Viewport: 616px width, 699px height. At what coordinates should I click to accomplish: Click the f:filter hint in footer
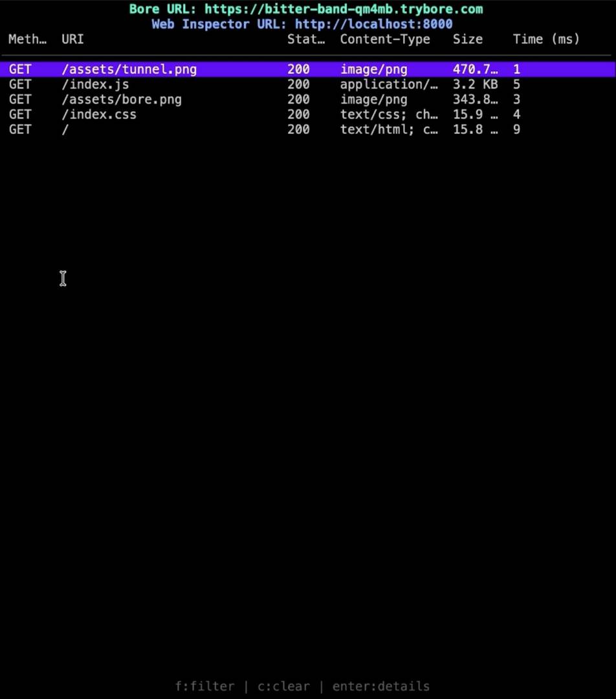point(204,686)
